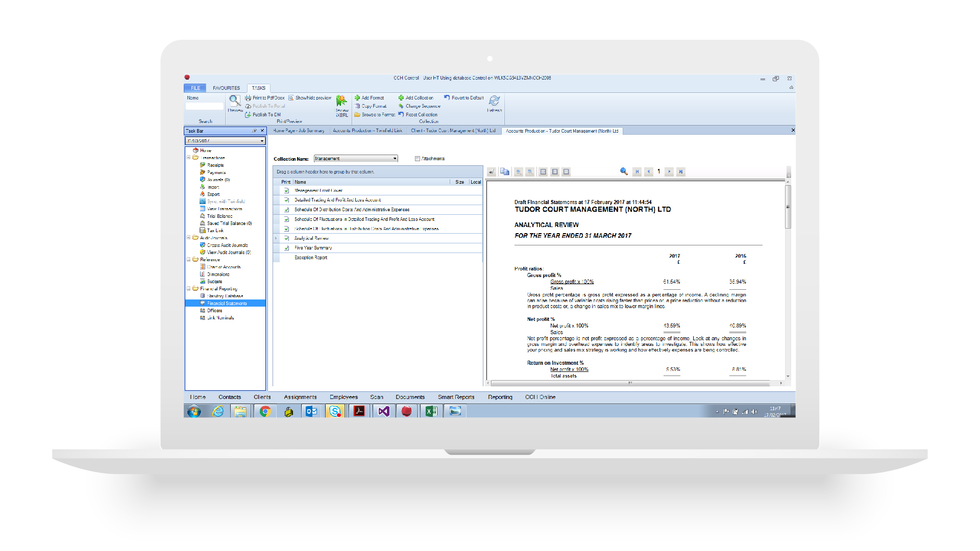Switch to the FAVOURITES ribbon tab
980x551 pixels.
[x=226, y=88]
